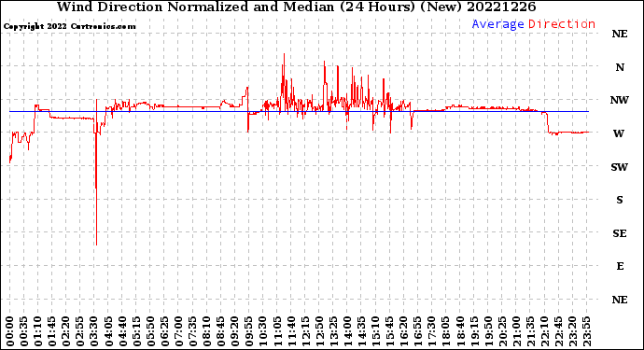The width and height of the screenshot is (644, 350).
Task: Click the topmost 'NE' axis label
Action: (620, 34)
